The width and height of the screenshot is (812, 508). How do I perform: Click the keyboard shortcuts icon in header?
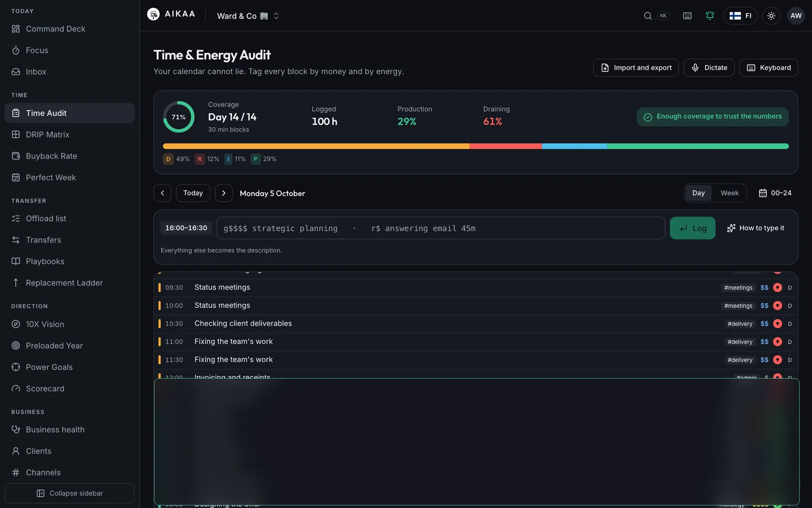pos(687,16)
